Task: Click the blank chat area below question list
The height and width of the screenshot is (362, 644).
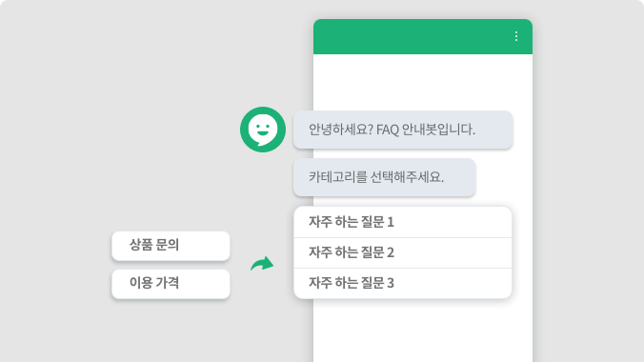Action: coord(423,331)
